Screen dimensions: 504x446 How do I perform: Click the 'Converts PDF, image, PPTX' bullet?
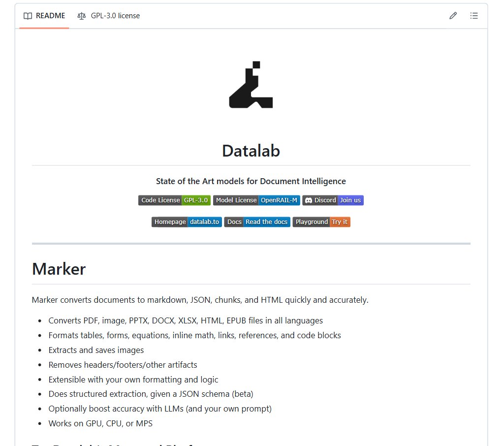click(186, 320)
